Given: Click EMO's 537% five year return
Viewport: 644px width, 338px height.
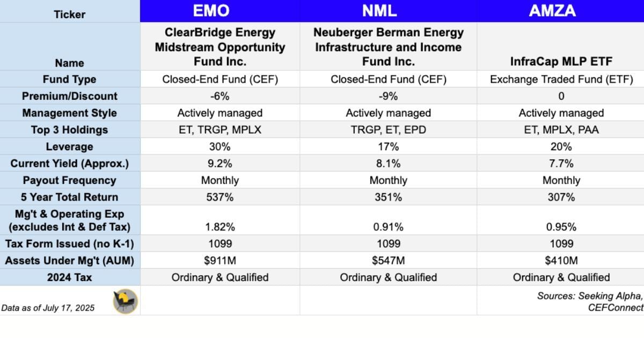Looking at the screenshot, I should [219, 197].
